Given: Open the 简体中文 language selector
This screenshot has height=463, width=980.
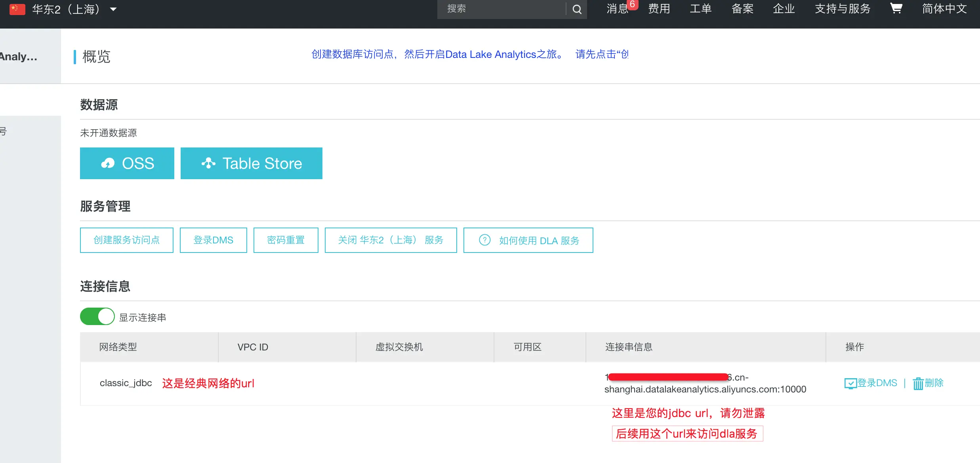Looking at the screenshot, I should click(x=944, y=9).
